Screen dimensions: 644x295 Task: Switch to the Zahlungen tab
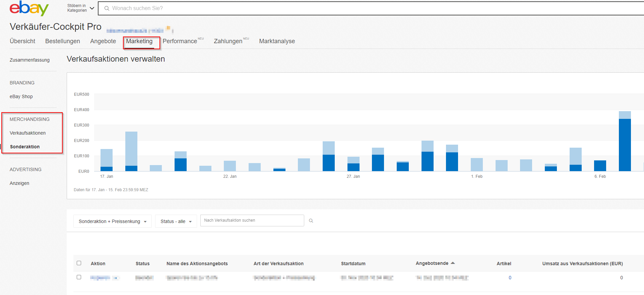pyautogui.click(x=228, y=41)
